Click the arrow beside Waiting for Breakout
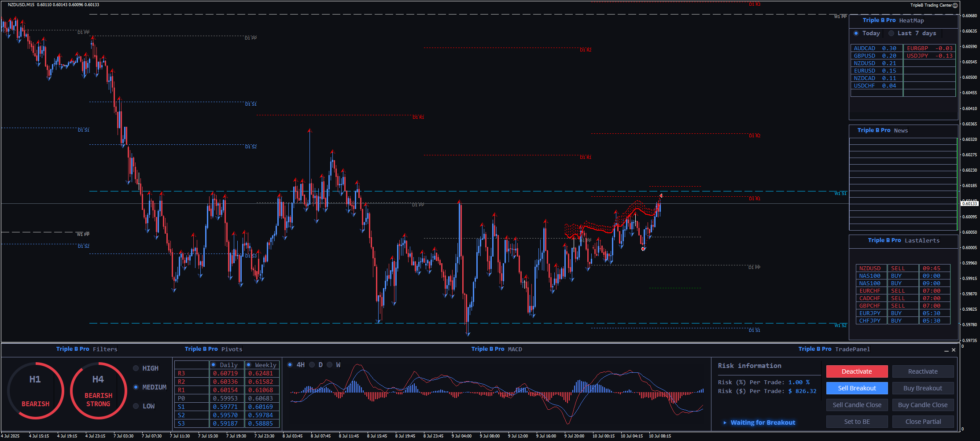 pyautogui.click(x=725, y=423)
